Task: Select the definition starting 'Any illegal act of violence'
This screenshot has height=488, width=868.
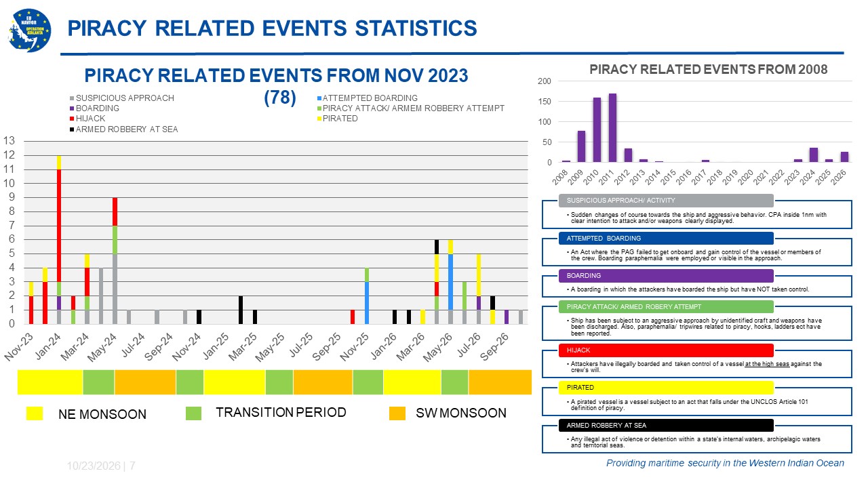Action: (x=694, y=442)
